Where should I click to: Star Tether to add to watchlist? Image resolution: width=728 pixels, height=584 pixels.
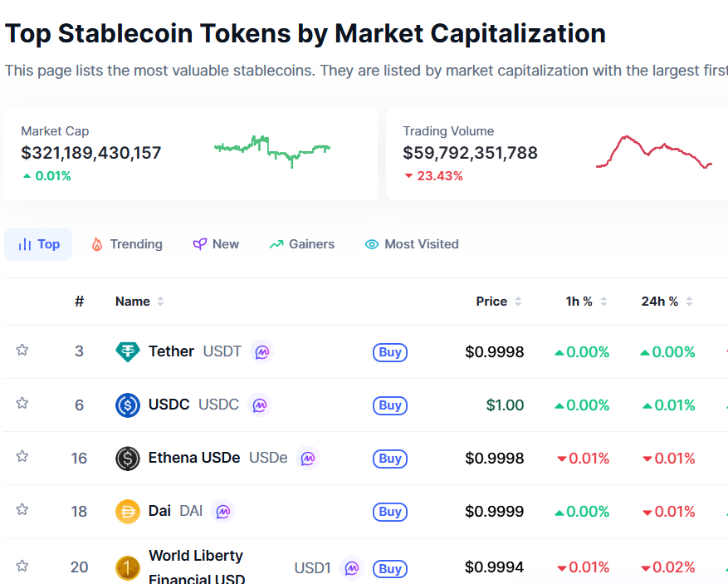[x=22, y=351]
